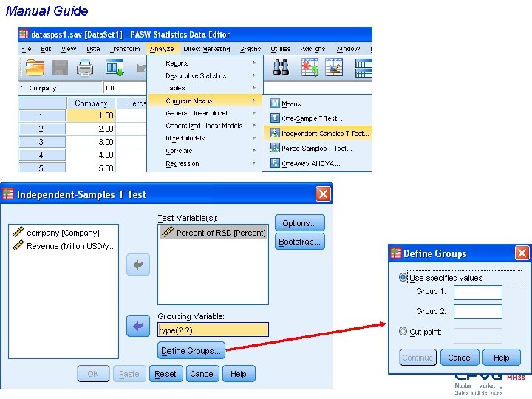Click ruler icon beside Revenue variable
Image resolution: width=532 pixels, height=399 pixels.
[18, 245]
